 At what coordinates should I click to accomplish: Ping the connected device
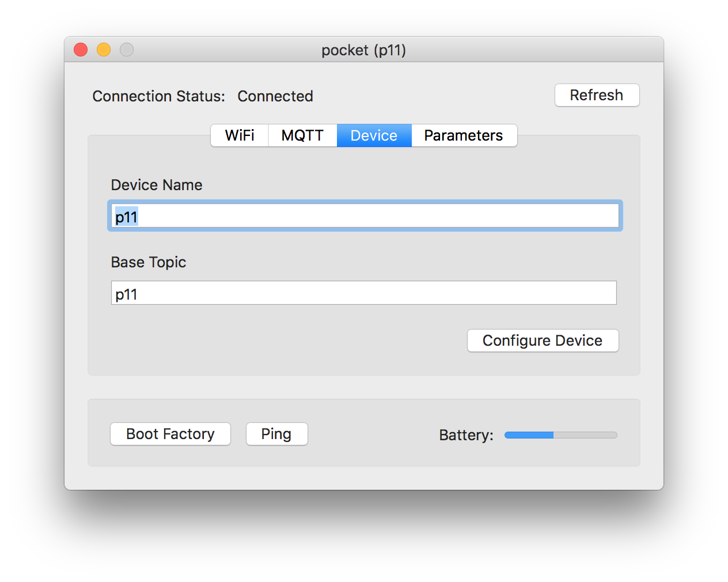pos(276,434)
